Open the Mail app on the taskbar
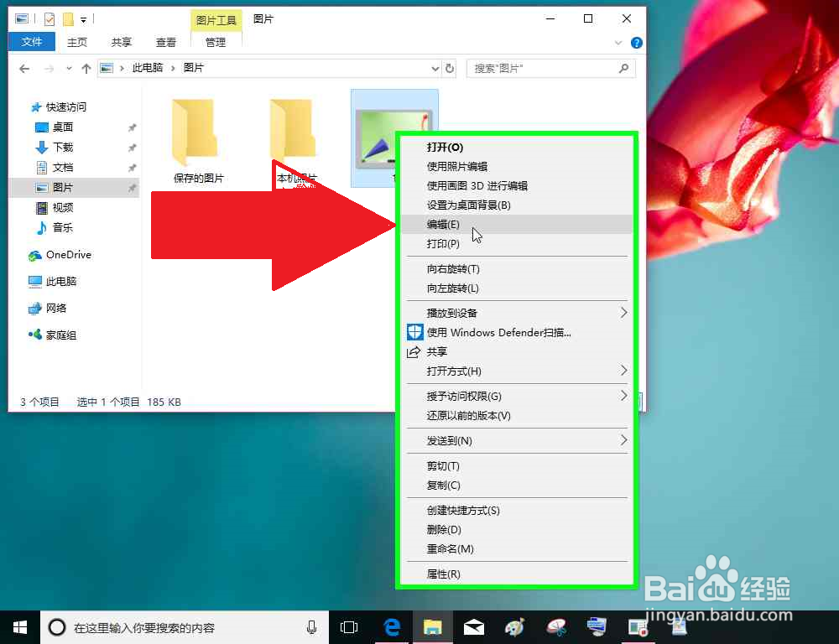 [x=474, y=627]
